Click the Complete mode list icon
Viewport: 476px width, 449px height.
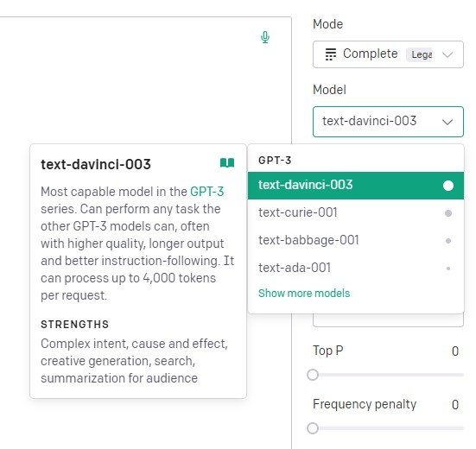(x=331, y=54)
